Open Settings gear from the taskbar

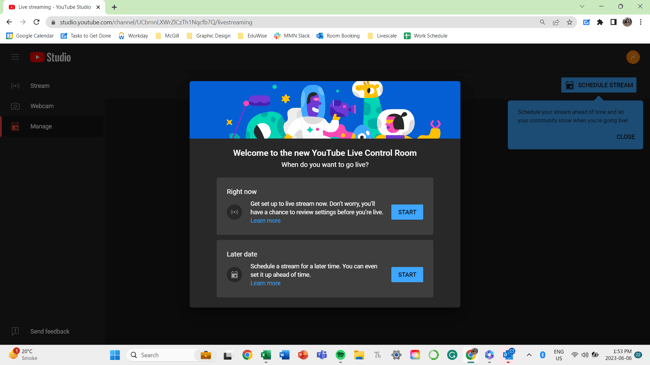(x=396, y=355)
